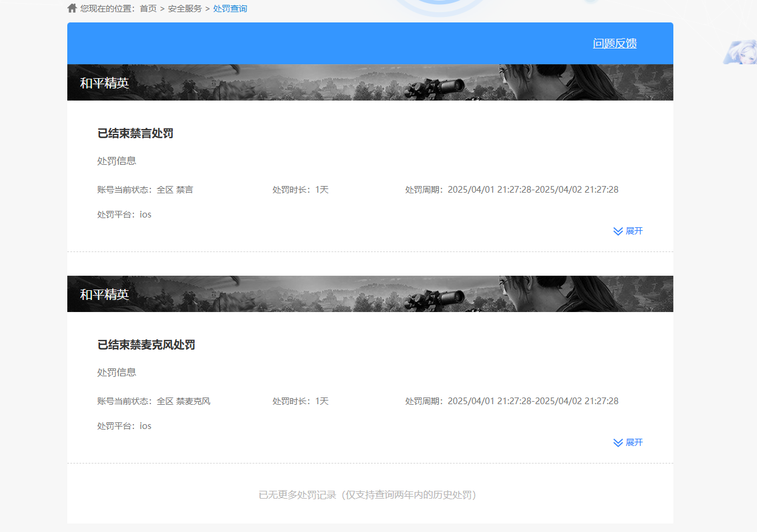The image size is (757, 532).
Task: Click 处罚周期 date range in 禁言 record
Action: [512, 190]
